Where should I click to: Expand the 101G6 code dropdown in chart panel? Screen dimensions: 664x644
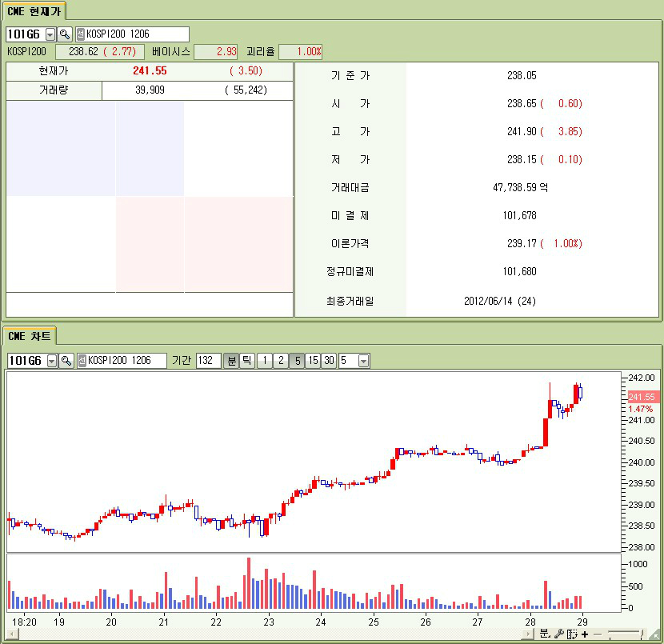pos(52,361)
